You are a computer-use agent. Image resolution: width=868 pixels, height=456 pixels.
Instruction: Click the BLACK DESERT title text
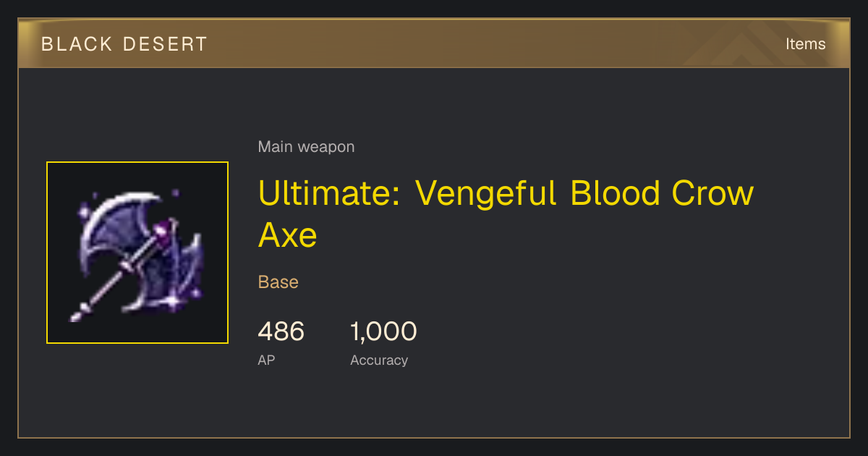(x=124, y=44)
